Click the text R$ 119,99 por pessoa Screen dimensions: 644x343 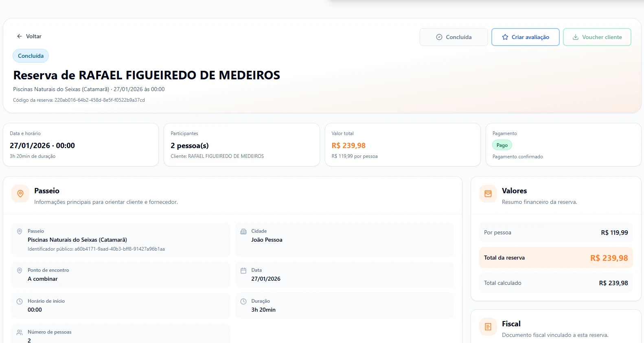pos(355,156)
